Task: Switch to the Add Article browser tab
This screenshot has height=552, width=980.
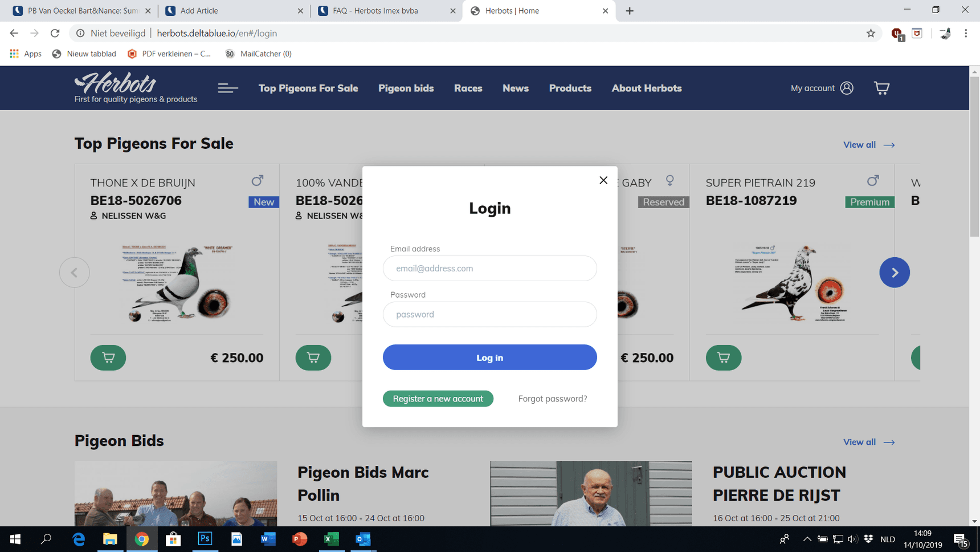Action: point(234,11)
